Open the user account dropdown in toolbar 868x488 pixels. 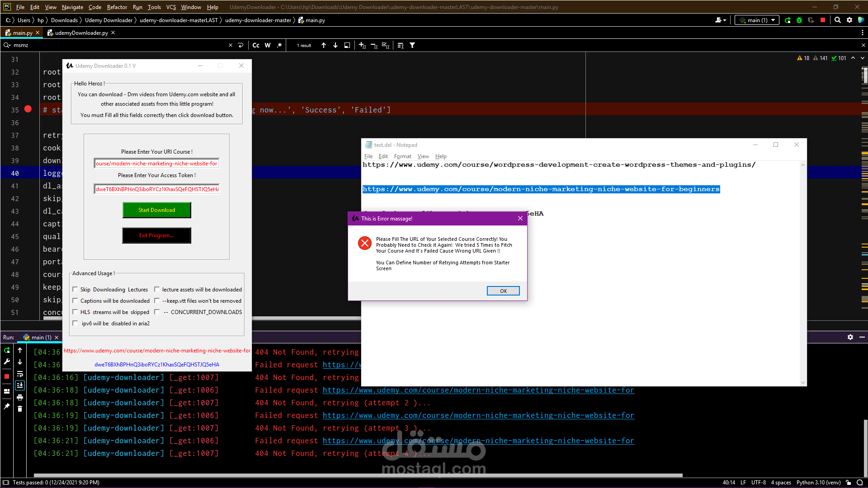coord(721,20)
